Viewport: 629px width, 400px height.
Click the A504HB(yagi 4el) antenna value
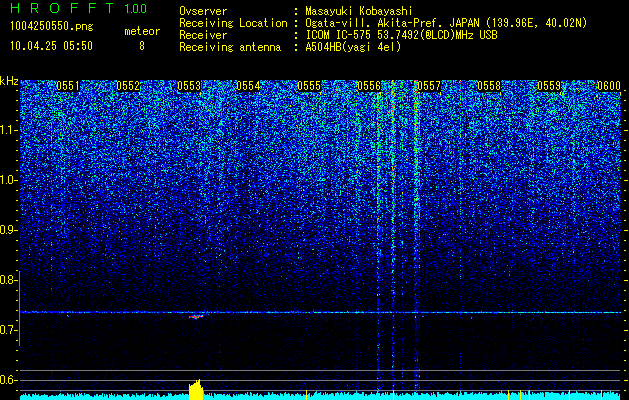click(x=353, y=47)
